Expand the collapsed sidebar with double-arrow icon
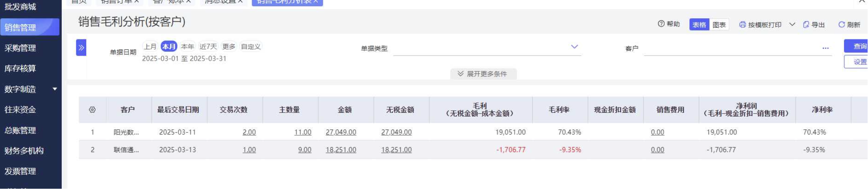This screenshot has width=868, height=190. pos(81,48)
